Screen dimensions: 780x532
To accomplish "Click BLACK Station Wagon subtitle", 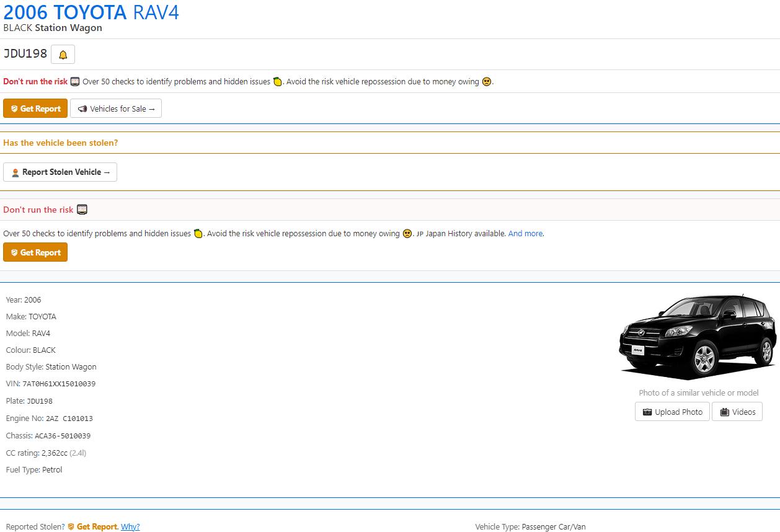I will (x=53, y=28).
